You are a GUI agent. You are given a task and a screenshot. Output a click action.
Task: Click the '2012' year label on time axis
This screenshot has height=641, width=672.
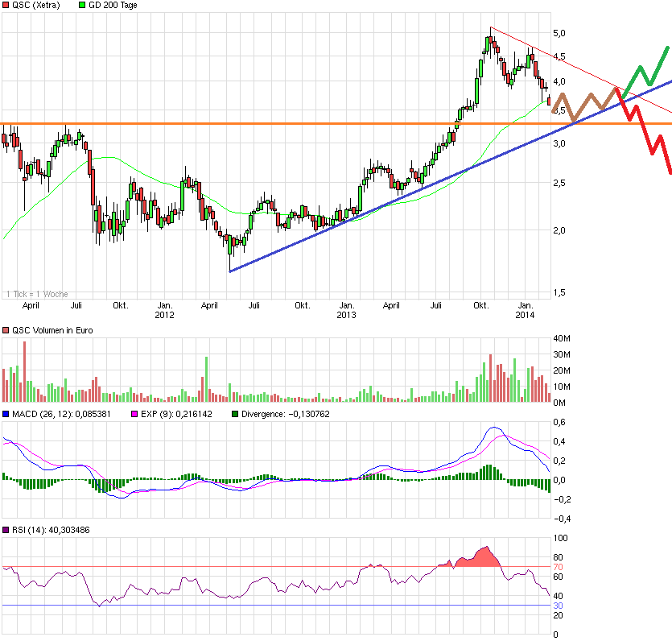[x=164, y=315]
